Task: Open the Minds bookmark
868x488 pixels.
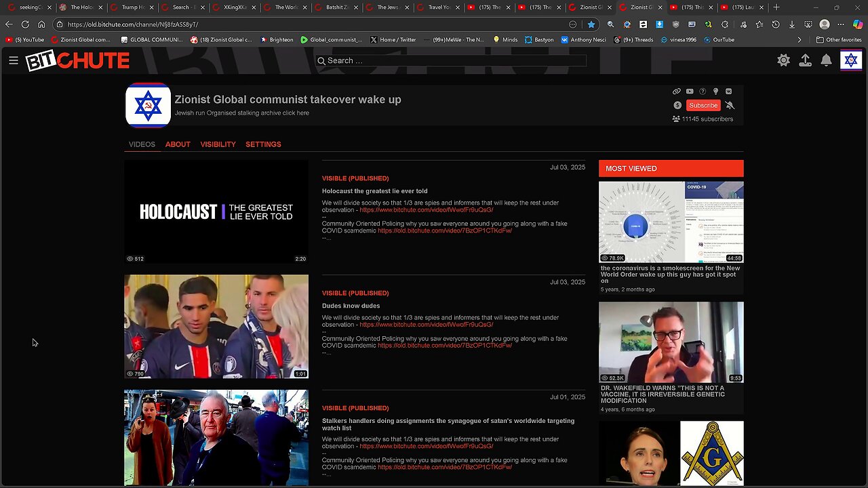Action: (x=505, y=40)
